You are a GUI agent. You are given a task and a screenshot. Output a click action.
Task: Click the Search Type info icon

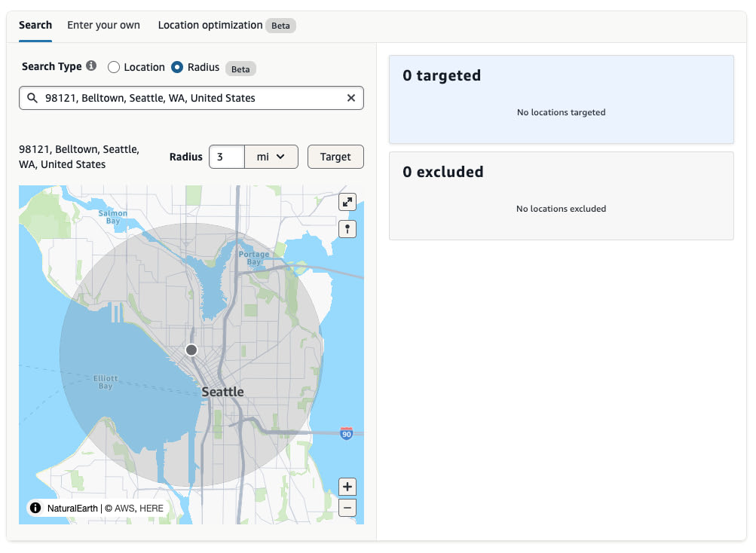point(91,66)
